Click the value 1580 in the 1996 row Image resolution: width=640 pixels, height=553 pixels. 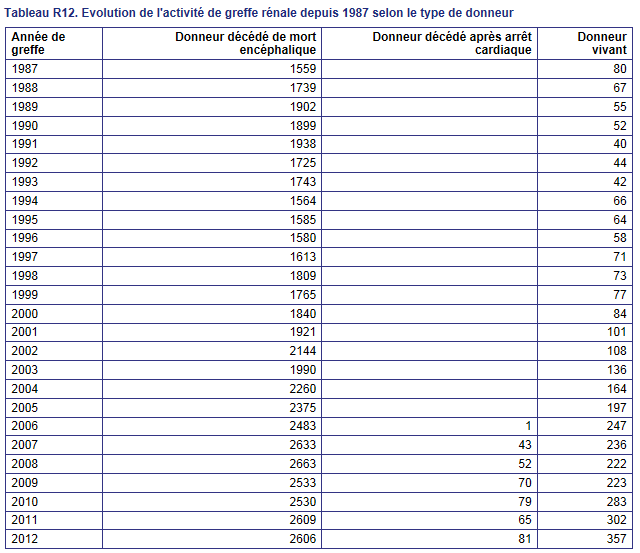coord(303,238)
